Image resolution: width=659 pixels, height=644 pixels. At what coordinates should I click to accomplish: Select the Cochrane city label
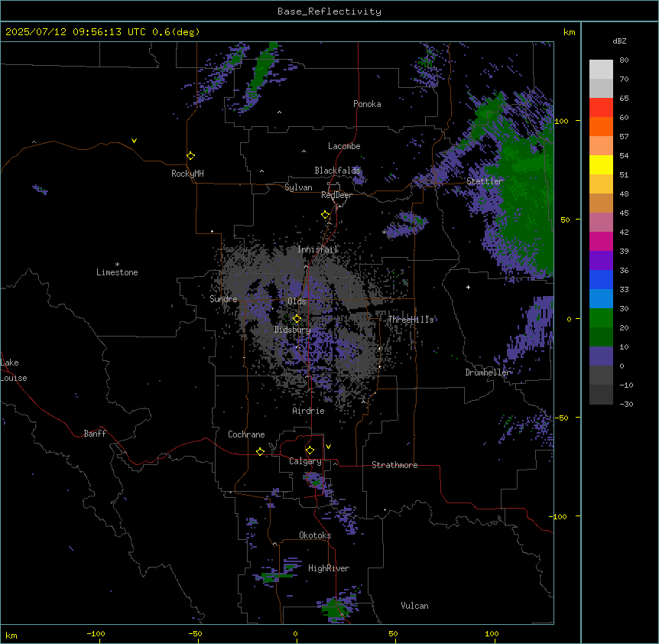246,434
